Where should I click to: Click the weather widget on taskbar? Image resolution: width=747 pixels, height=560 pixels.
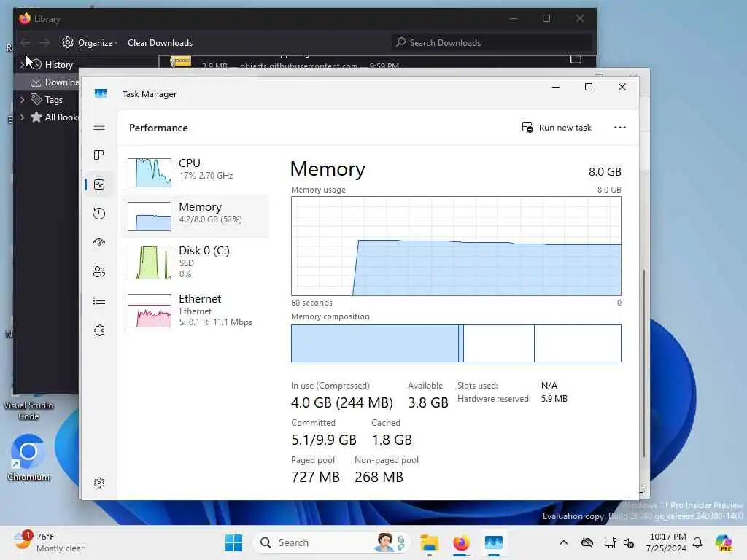(49, 542)
